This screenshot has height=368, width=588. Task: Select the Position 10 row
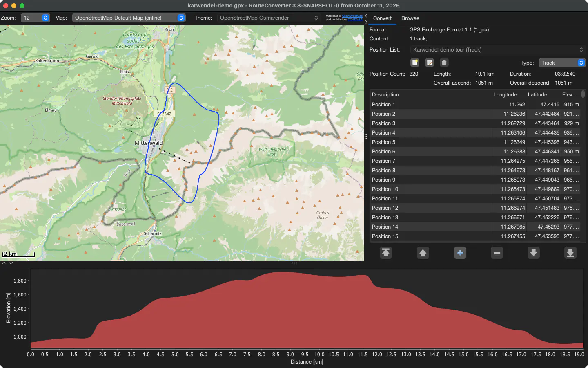[475, 189]
